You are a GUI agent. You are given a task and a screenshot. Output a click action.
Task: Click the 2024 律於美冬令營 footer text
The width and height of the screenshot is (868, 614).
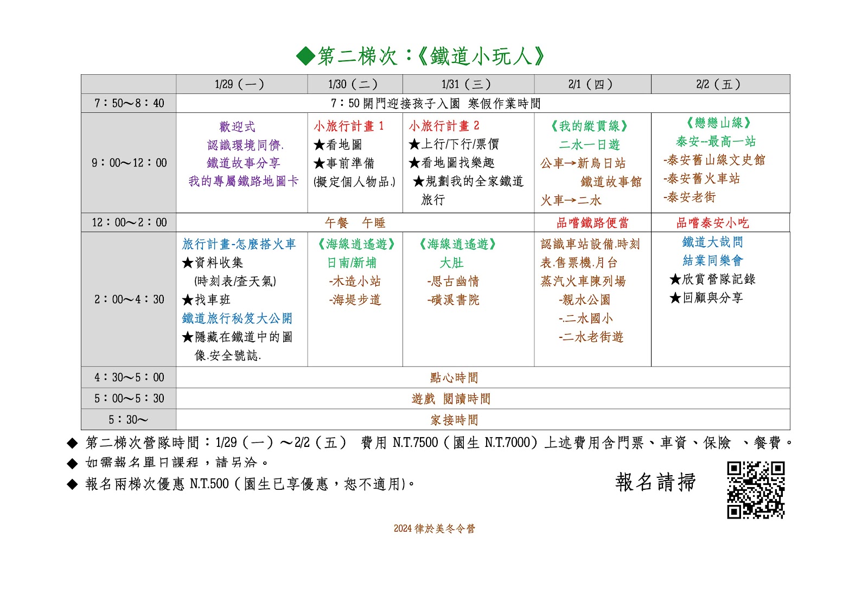(434, 529)
